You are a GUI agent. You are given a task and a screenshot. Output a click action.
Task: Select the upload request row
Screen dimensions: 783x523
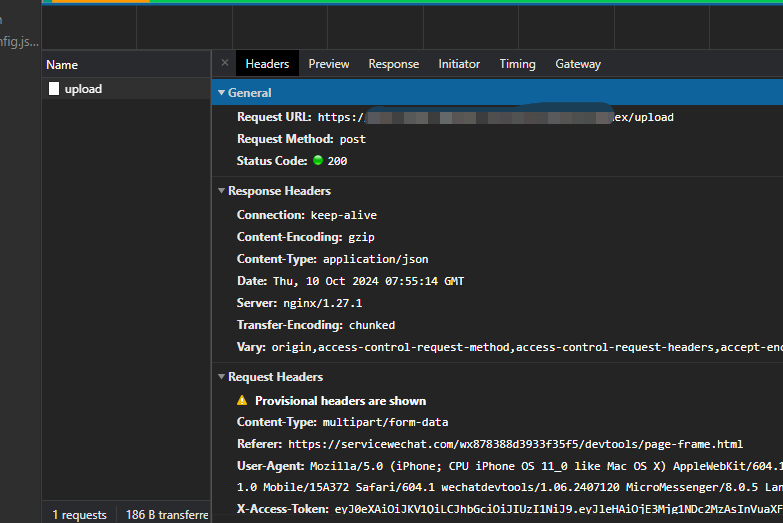[x=126, y=89]
